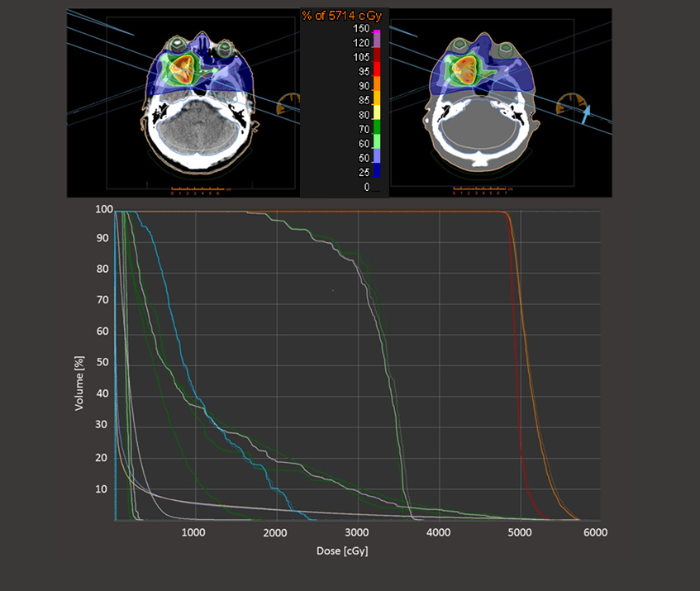Select the 70% green dose level swatch
700x591 pixels.
[x=376, y=129]
